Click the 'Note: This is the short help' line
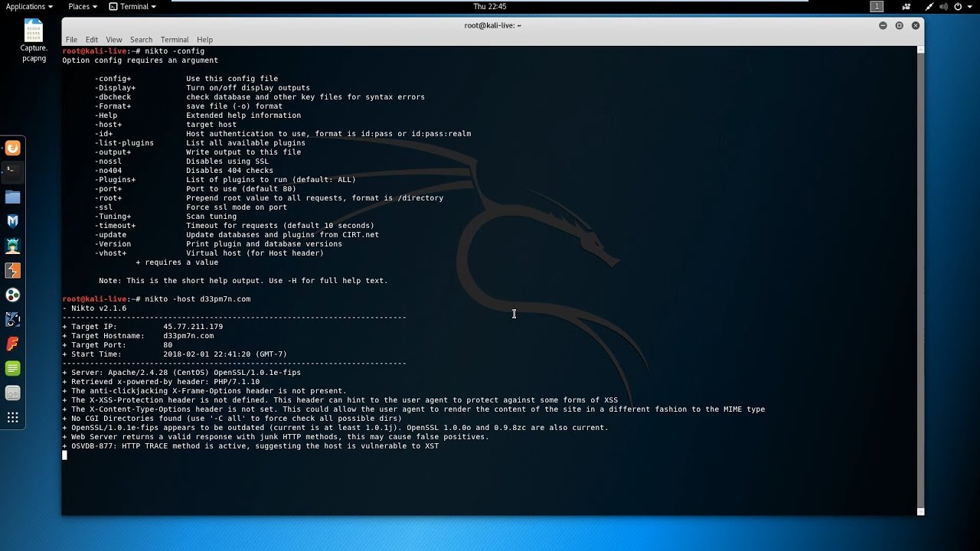This screenshot has height=551, width=980. point(243,281)
